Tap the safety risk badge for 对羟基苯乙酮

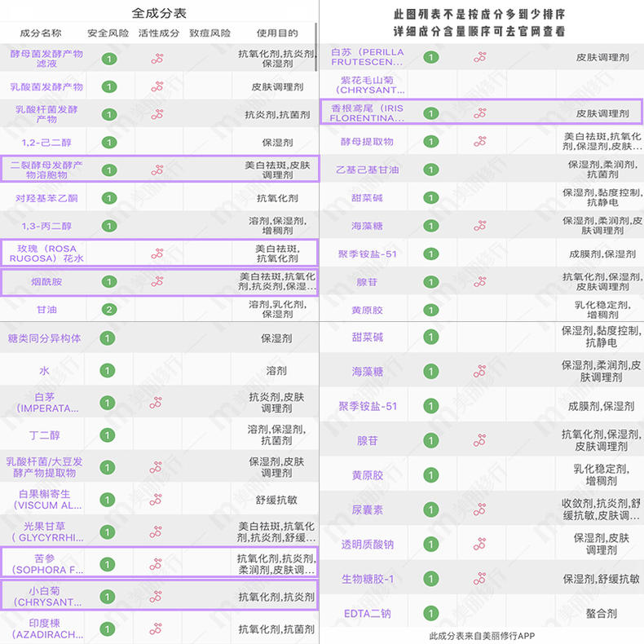coord(109,198)
